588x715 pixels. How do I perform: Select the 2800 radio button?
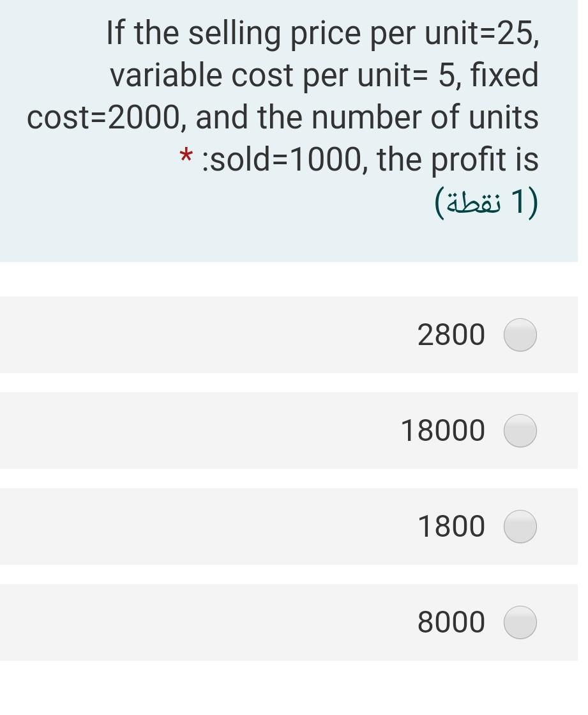[x=520, y=334]
